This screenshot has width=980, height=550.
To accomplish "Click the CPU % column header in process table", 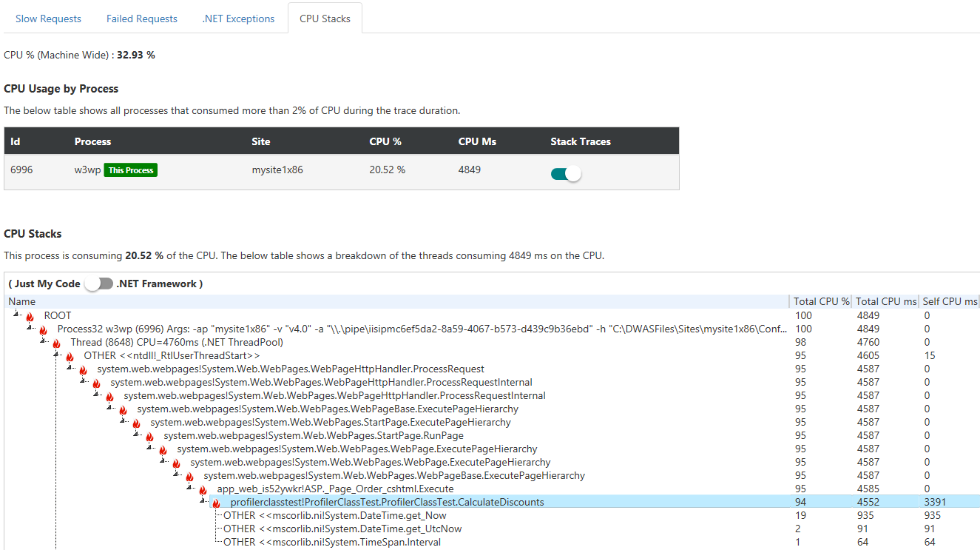I will (385, 141).
